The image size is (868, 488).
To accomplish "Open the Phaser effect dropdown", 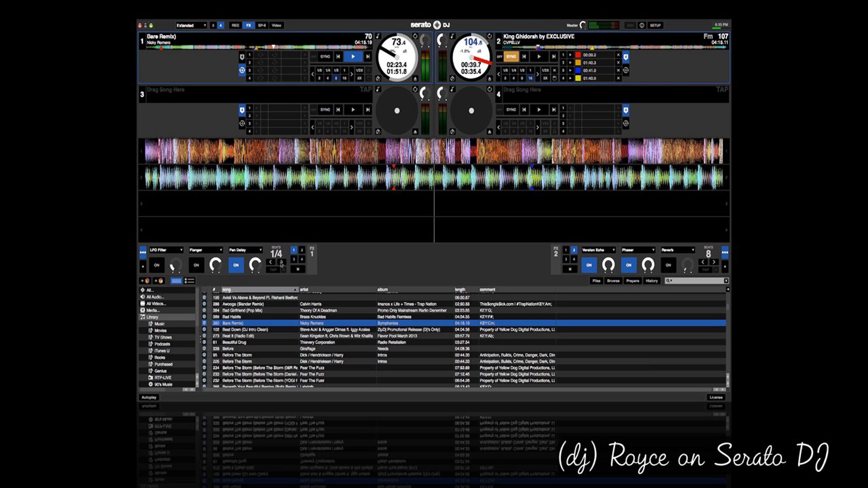I will (638, 250).
